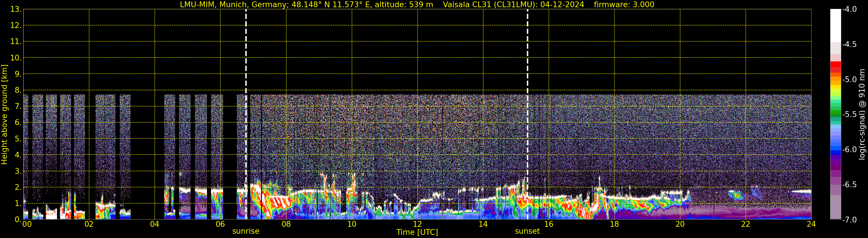The height and width of the screenshot is (238, 868).
Task: Click the '8.' height axis tick label
Action: 18,90
